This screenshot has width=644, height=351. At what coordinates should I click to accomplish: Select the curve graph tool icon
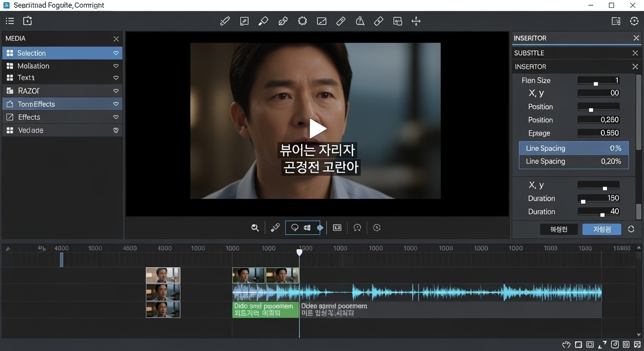[322, 21]
